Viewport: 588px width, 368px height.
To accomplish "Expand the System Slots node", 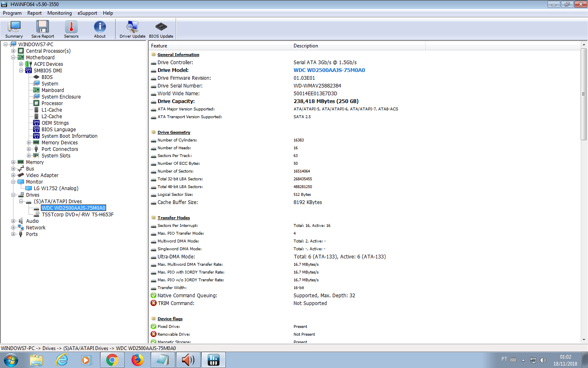I will point(29,155).
